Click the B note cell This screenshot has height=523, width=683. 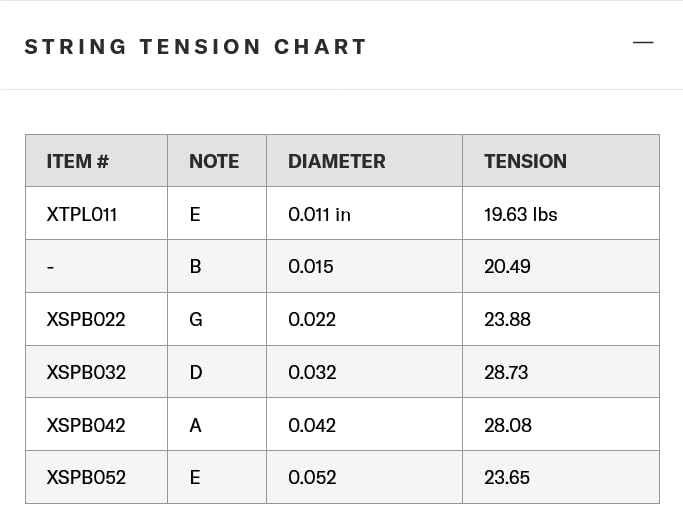[195, 267]
